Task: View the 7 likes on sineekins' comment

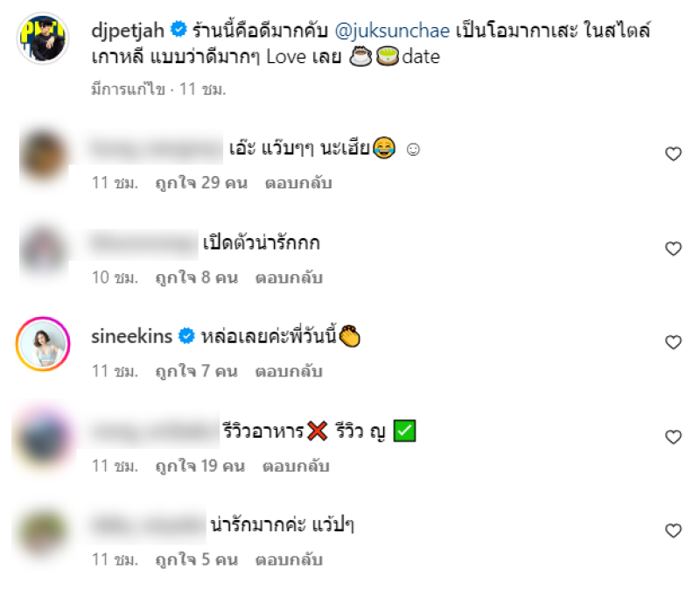Action: 196,371
